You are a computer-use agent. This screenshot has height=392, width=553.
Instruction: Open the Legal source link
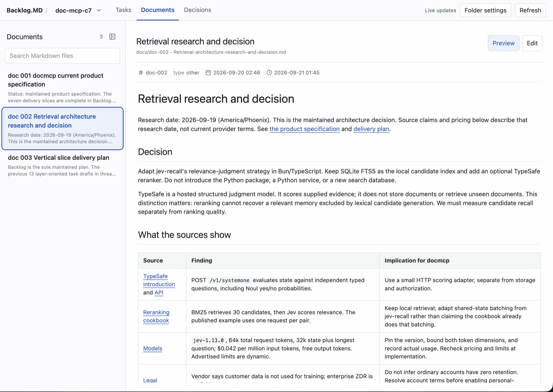coord(150,380)
